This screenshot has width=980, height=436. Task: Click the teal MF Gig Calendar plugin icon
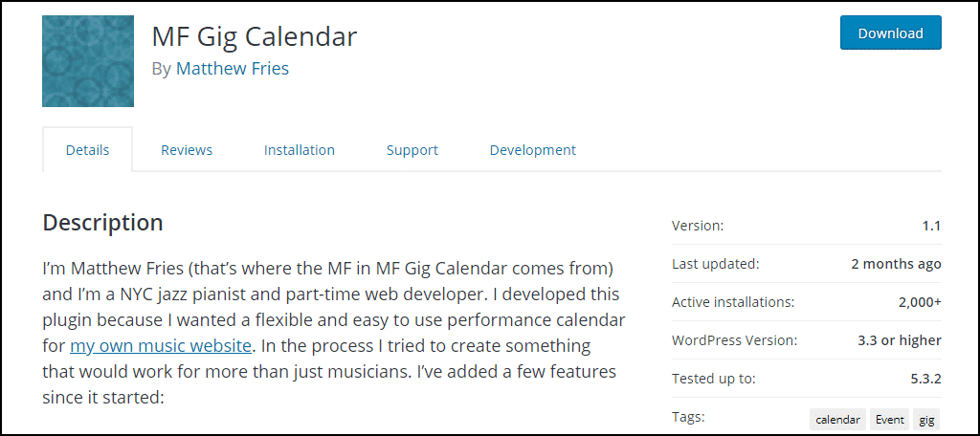[x=88, y=61]
